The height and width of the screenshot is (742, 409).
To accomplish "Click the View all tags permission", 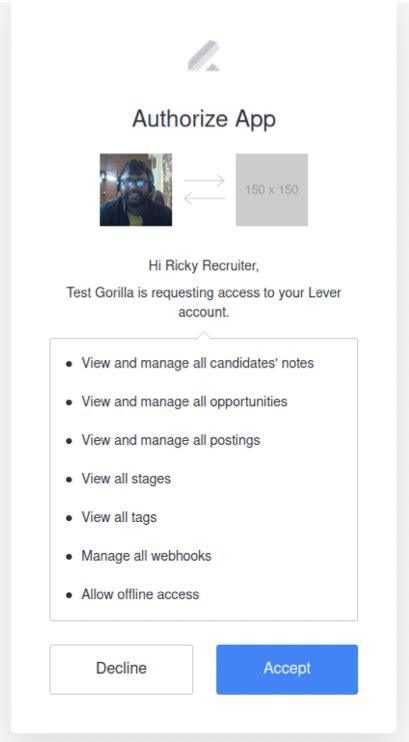I will 119,517.
